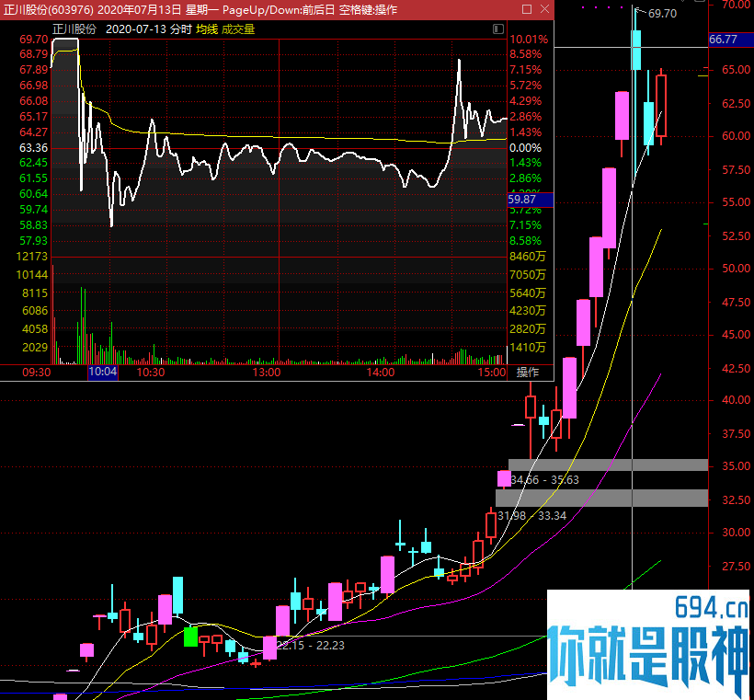Click the 31.98 - 33.34 gap label
Screen dimensions: 754x700
click(x=531, y=516)
